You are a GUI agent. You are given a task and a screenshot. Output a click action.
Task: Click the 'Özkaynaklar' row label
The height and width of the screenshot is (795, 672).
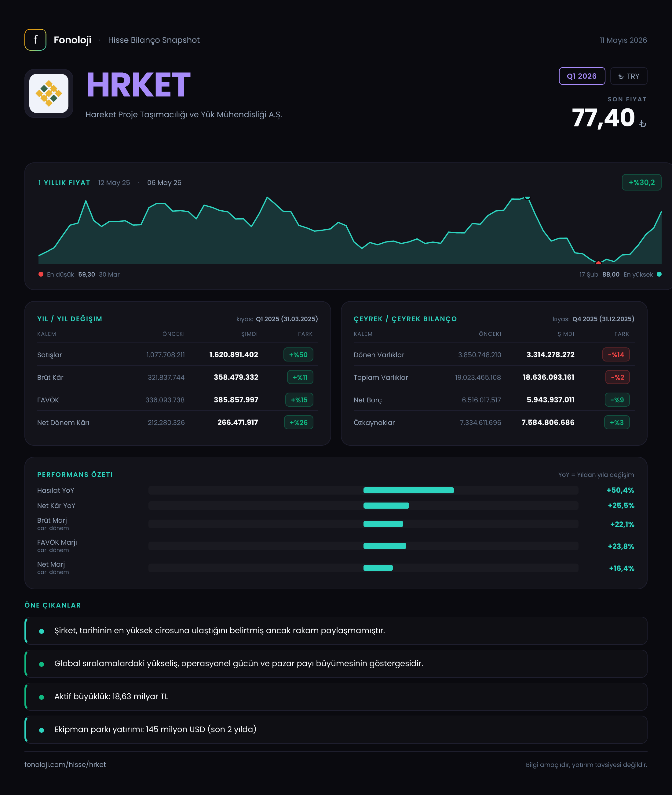(374, 423)
